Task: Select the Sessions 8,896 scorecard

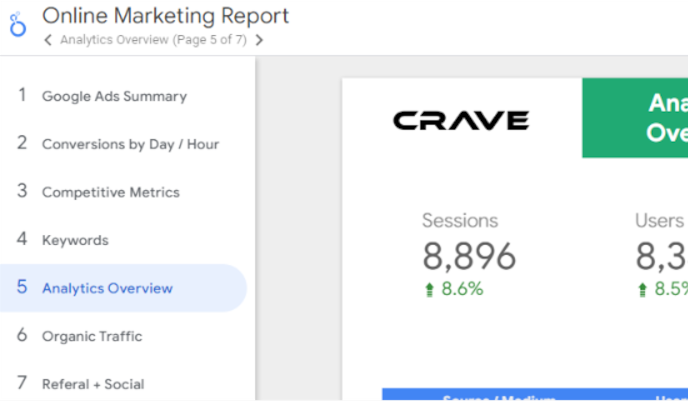Action: [469, 254]
